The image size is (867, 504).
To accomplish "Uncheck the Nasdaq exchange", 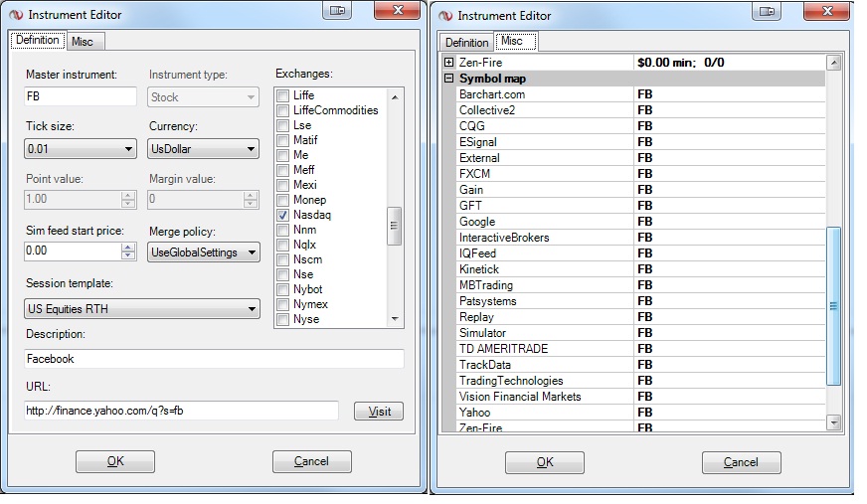I will 283,215.
